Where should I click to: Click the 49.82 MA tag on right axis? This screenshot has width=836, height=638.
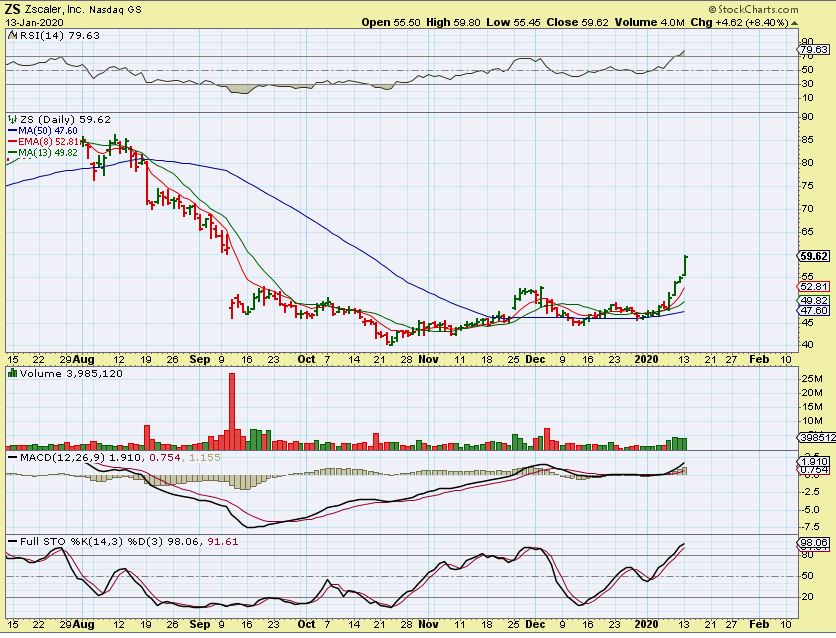click(814, 301)
